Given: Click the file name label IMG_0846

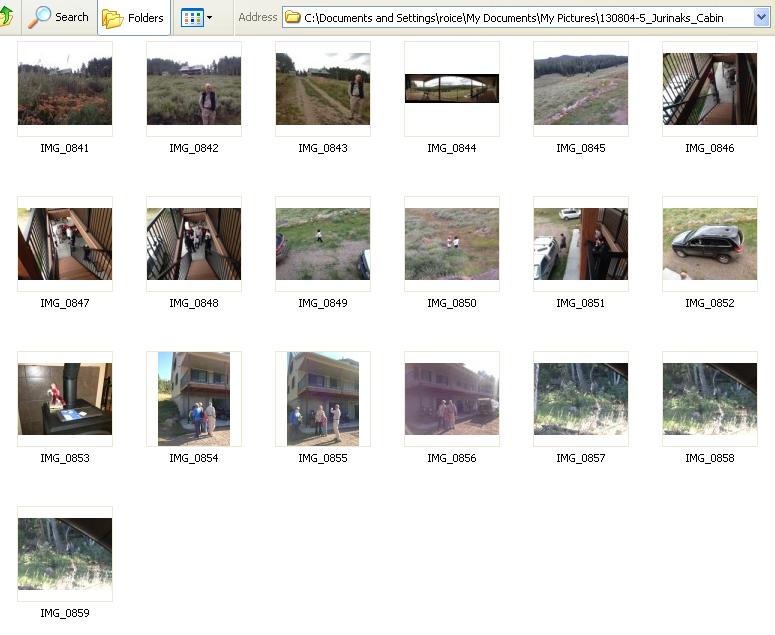Looking at the screenshot, I should [710, 148].
